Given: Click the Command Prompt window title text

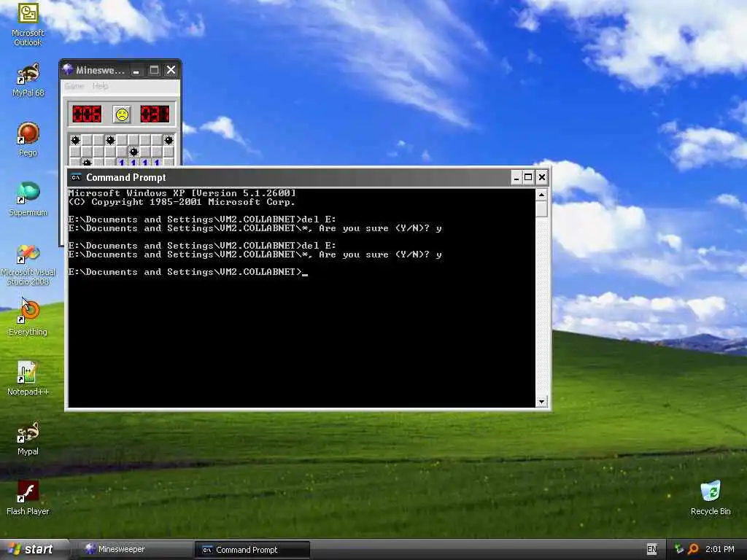Looking at the screenshot, I should point(125,177).
